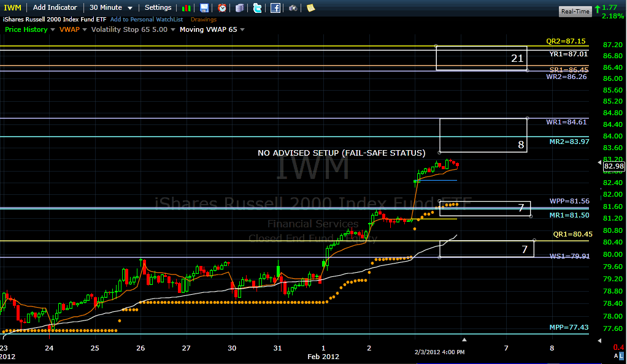Select the WPP=81.56 level label
This screenshot has height=364, width=627.
[x=569, y=201]
